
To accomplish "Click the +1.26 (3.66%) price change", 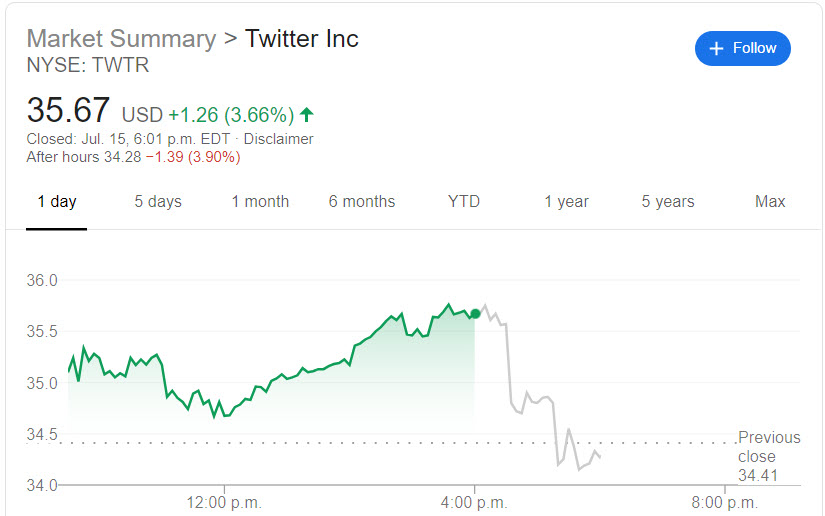I will pyautogui.click(x=230, y=113).
